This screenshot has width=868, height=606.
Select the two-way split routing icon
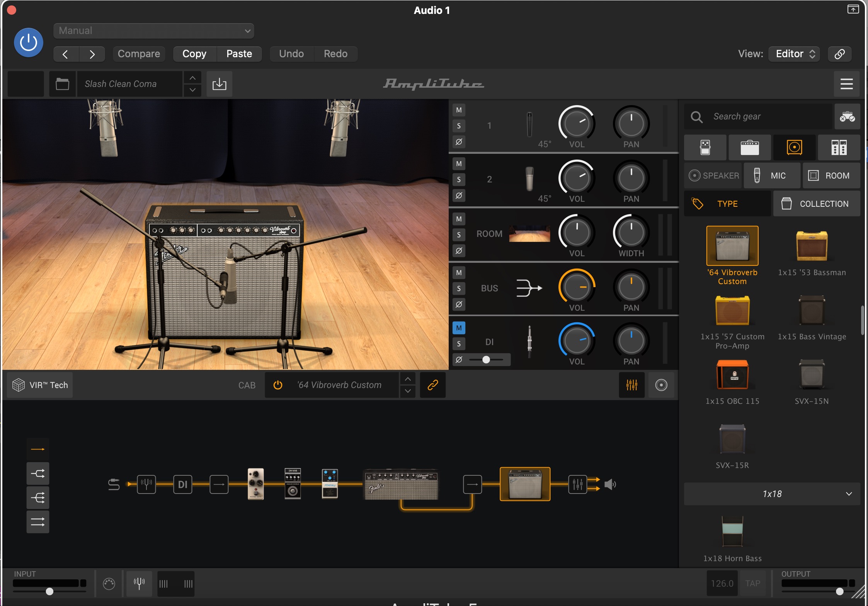click(x=38, y=473)
